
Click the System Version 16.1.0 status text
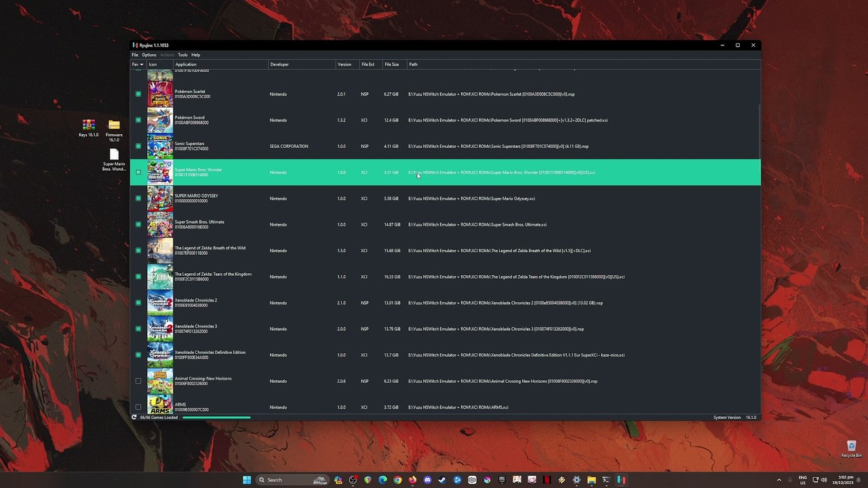point(734,418)
